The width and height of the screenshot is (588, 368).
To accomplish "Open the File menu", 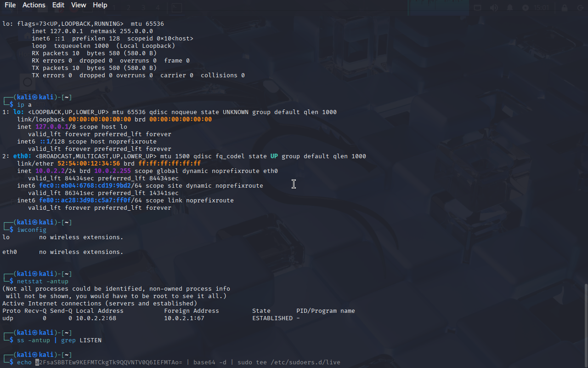I will pos(10,5).
